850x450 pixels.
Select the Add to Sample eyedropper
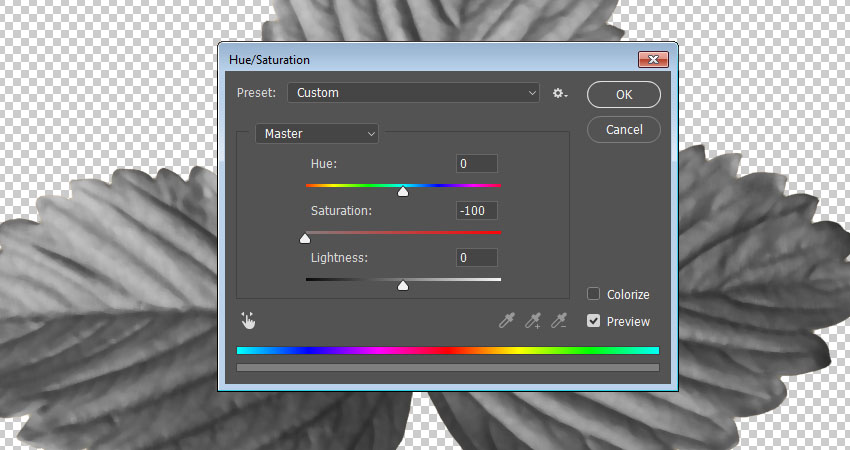533,321
